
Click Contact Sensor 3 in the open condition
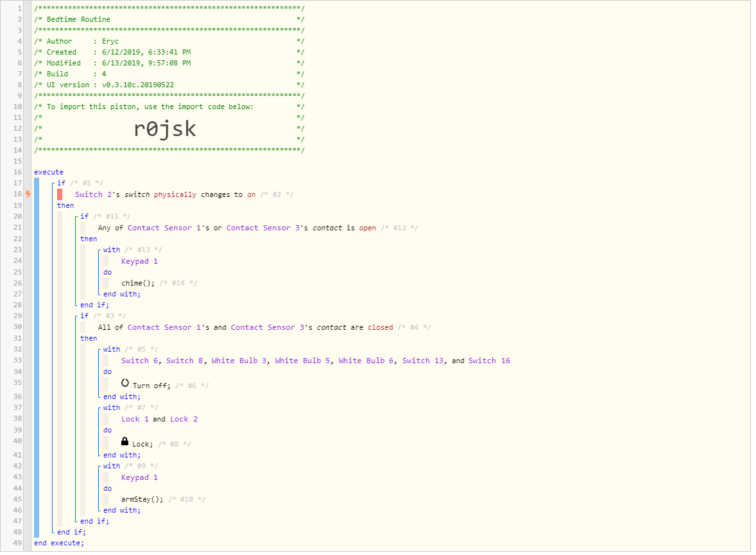point(263,228)
